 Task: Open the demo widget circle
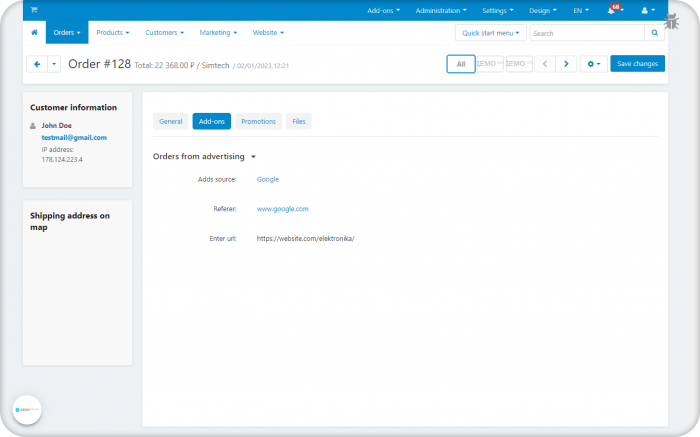[x=27, y=410]
